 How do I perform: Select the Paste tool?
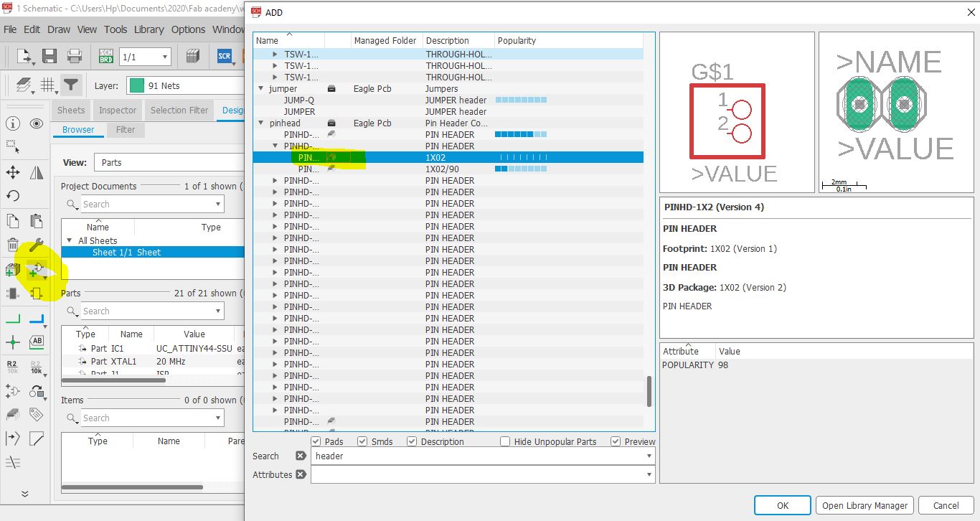[37, 221]
